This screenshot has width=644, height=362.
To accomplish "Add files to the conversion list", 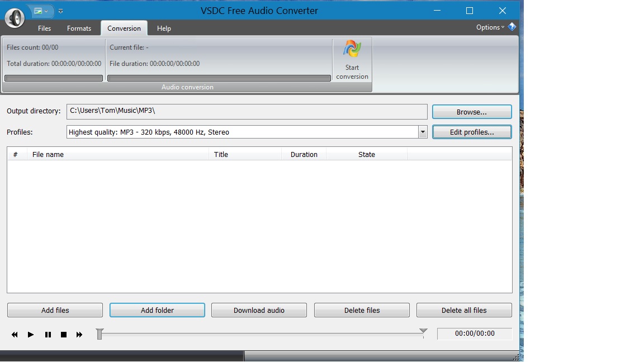I will tap(55, 310).
